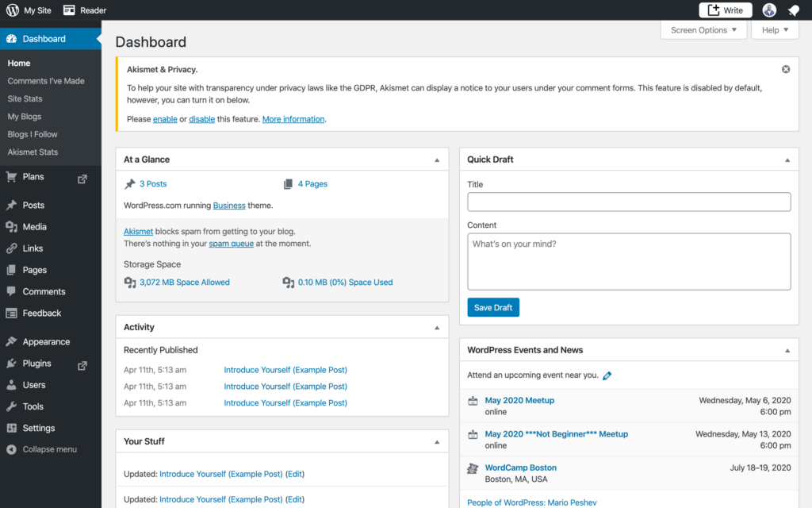
Task: Click the disable link in Akismet notice
Action: pyautogui.click(x=202, y=119)
